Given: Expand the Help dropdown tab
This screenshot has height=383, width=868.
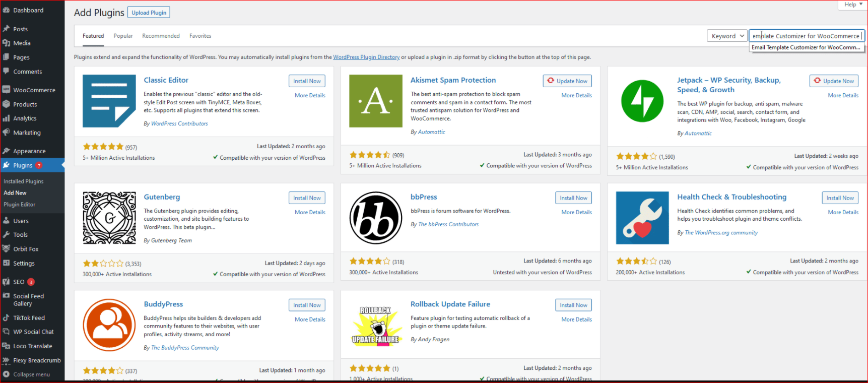Looking at the screenshot, I should coord(853,5).
